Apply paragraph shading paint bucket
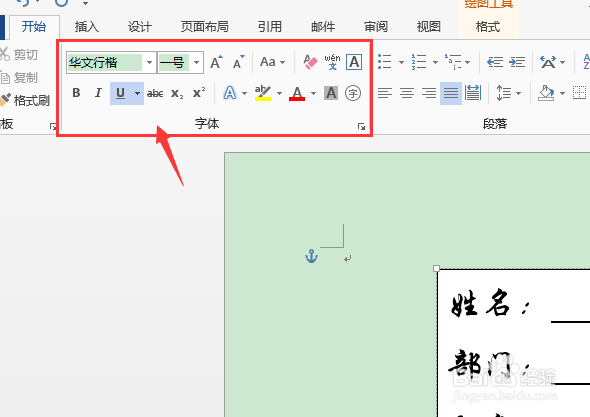 pos(546,93)
